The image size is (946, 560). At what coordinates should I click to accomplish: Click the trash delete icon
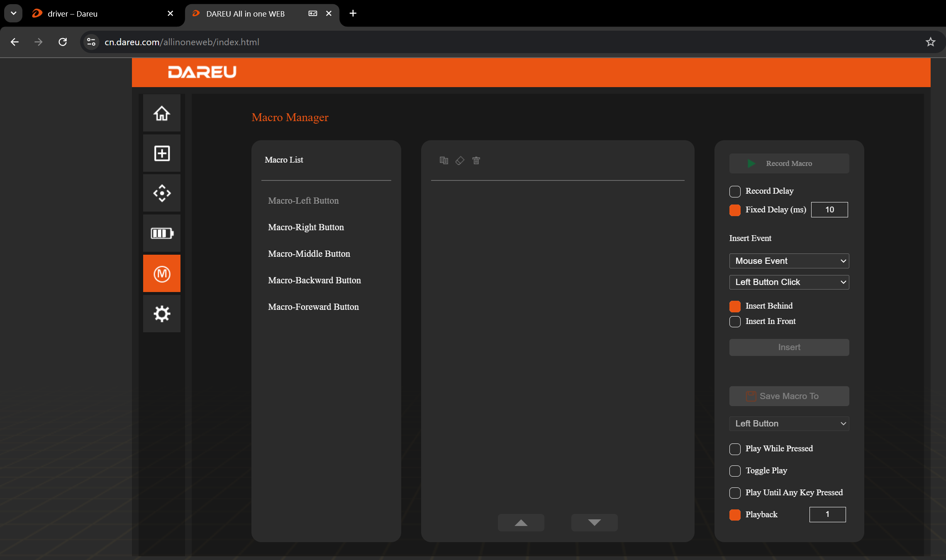tap(476, 161)
